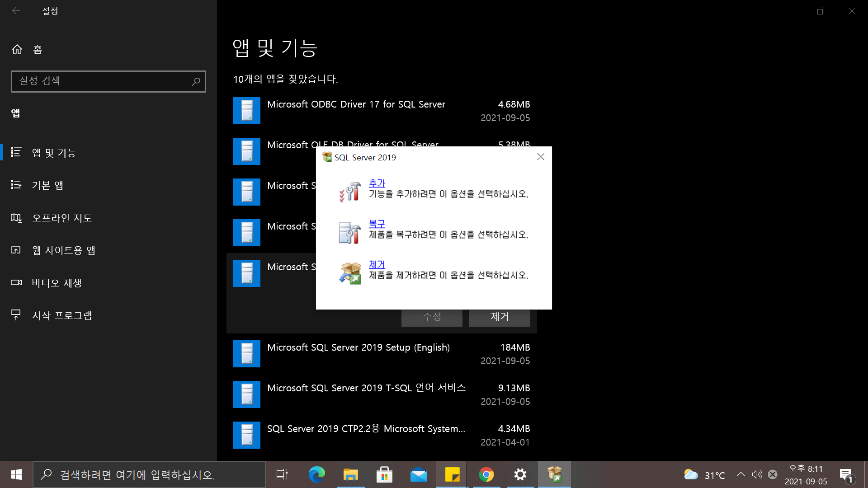Click the 추가 (Add) tools icon in dialog
This screenshot has width=868, height=488.
coord(350,192)
